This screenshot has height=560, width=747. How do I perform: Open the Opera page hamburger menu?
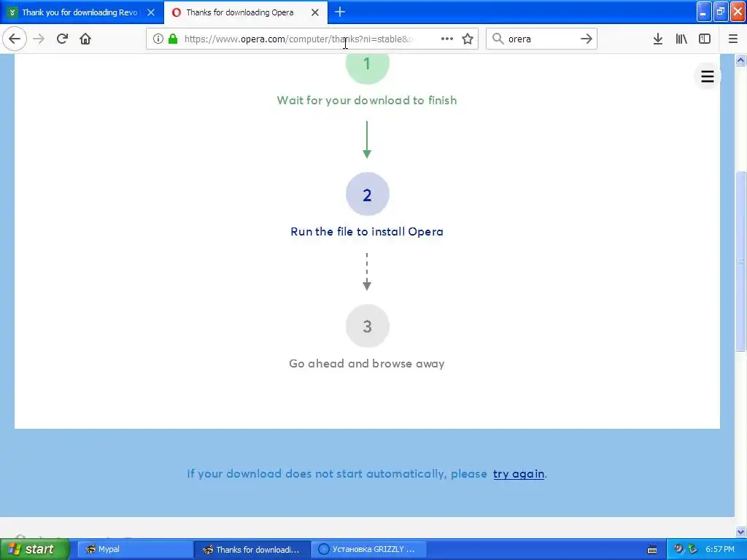tap(708, 77)
